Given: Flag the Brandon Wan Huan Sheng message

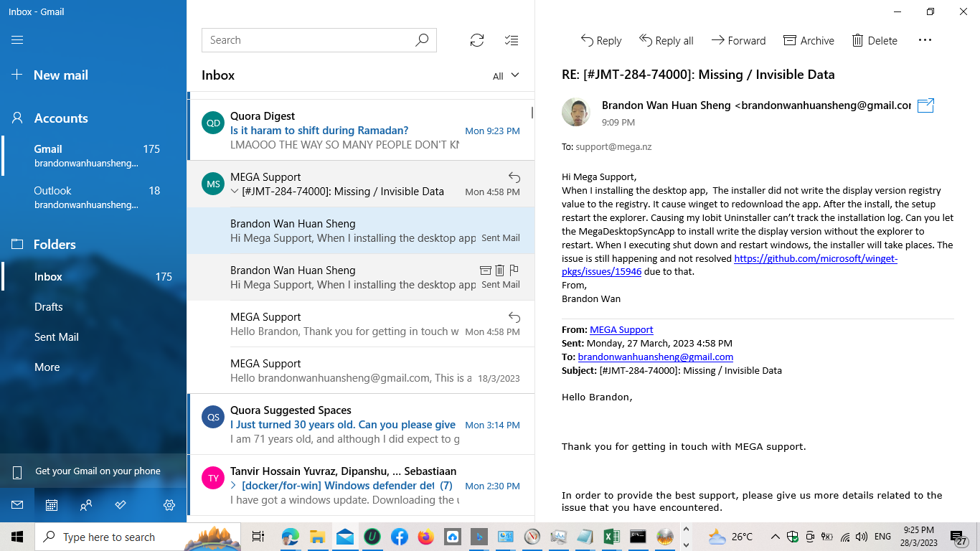Looking at the screenshot, I should [514, 270].
